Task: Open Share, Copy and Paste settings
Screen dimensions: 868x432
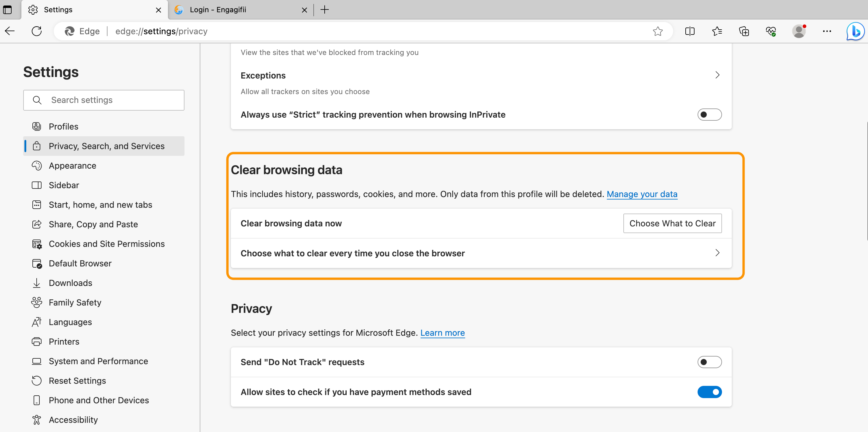Action: pyautogui.click(x=104, y=224)
